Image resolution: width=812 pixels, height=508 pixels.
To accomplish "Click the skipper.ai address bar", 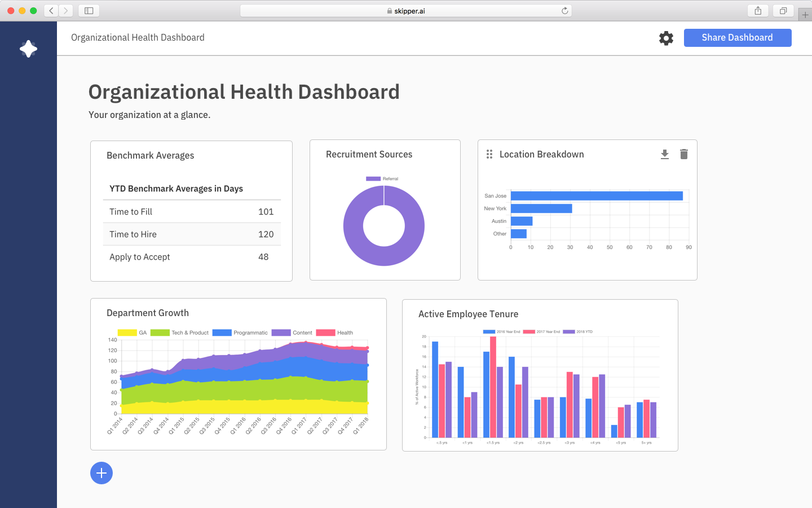I will 406,11.
